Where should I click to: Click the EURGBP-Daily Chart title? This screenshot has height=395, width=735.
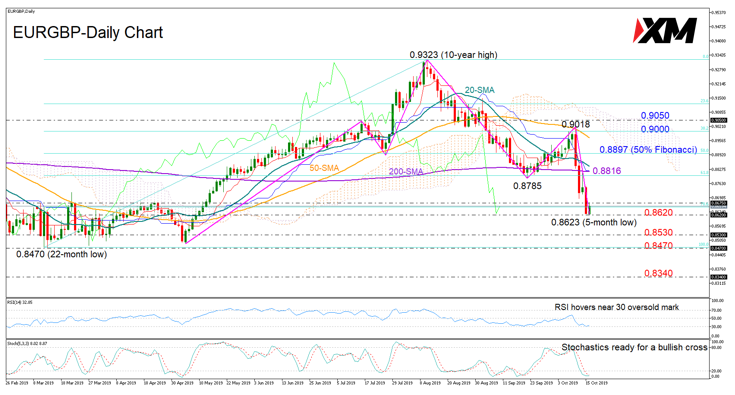[x=88, y=33]
